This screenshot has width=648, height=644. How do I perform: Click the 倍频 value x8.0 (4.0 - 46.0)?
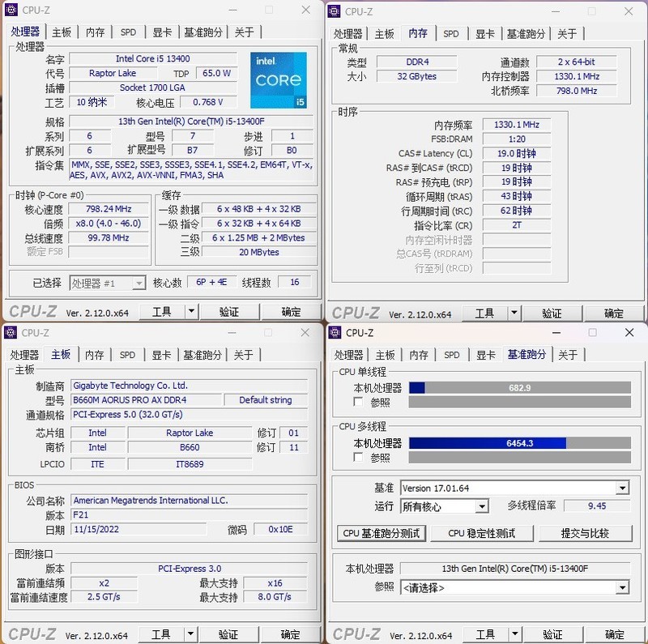point(109,224)
